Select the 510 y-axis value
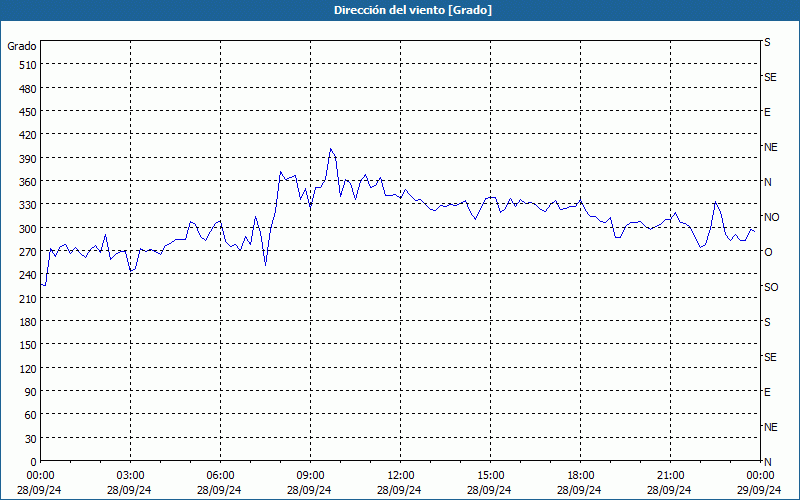Screen dimensions: 800x500 (x=28, y=65)
